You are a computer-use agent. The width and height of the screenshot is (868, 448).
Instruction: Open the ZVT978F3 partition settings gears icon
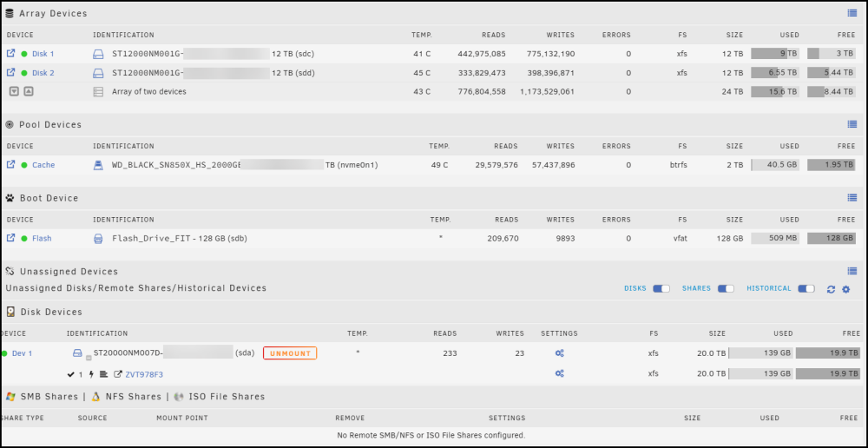pyautogui.click(x=560, y=374)
